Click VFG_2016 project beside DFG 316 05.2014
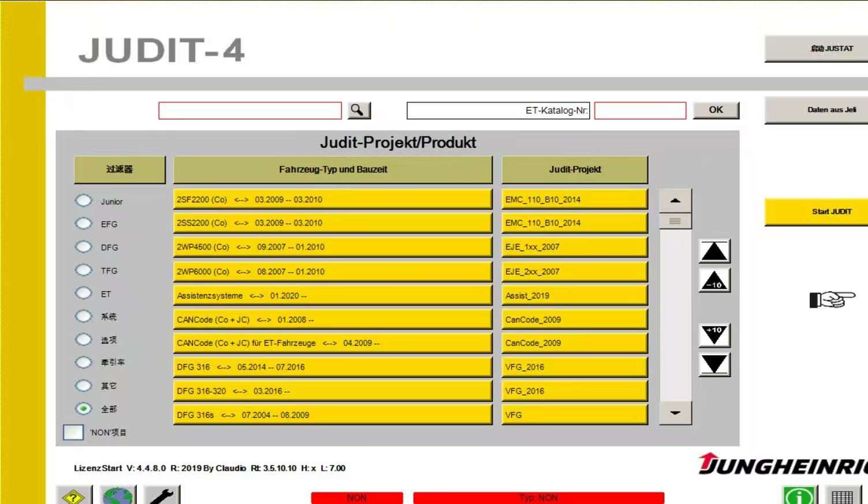The width and height of the screenshot is (868, 504). click(x=575, y=367)
